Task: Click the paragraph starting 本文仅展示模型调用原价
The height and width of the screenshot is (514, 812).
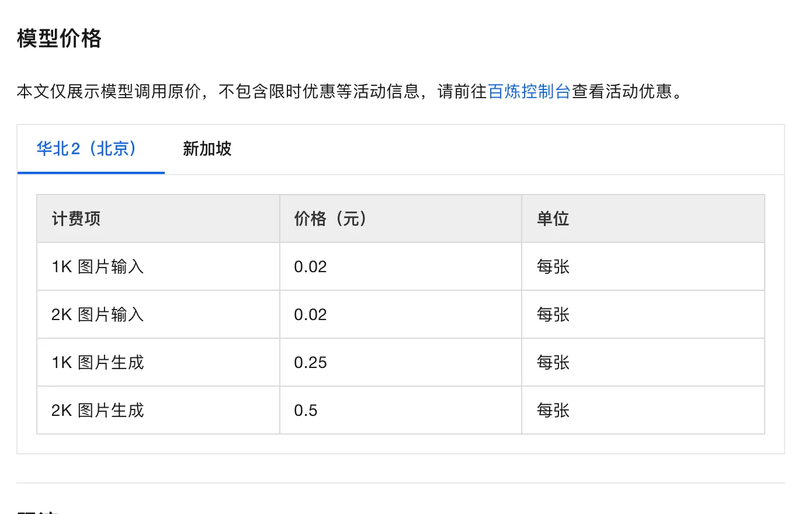Action: (x=351, y=92)
